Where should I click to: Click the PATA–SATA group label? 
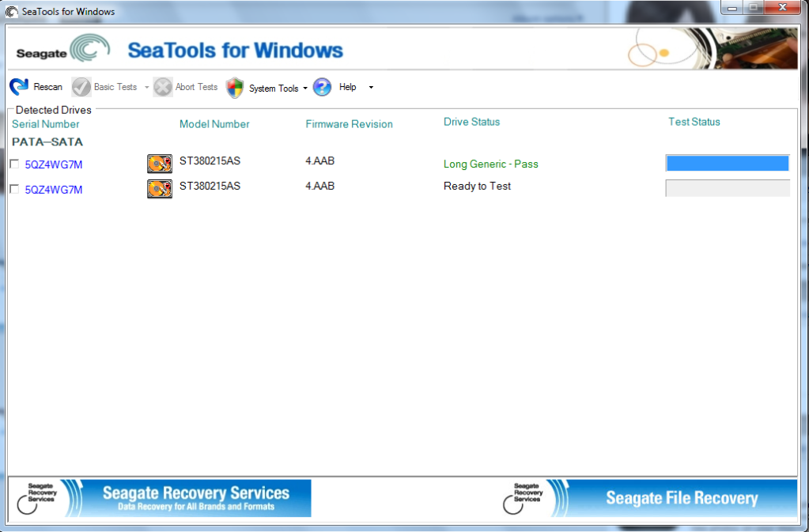[x=47, y=141]
